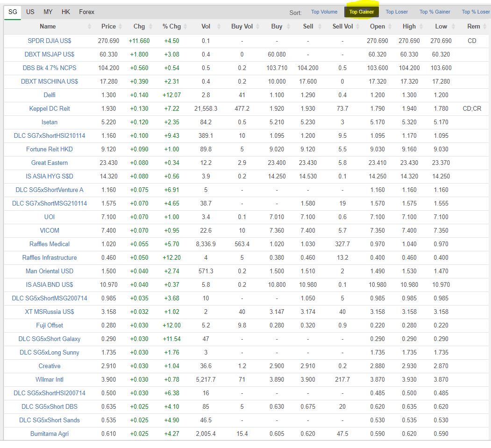
Task: Open DBXT MSCHINA US$ stock link
Action: click(50, 81)
